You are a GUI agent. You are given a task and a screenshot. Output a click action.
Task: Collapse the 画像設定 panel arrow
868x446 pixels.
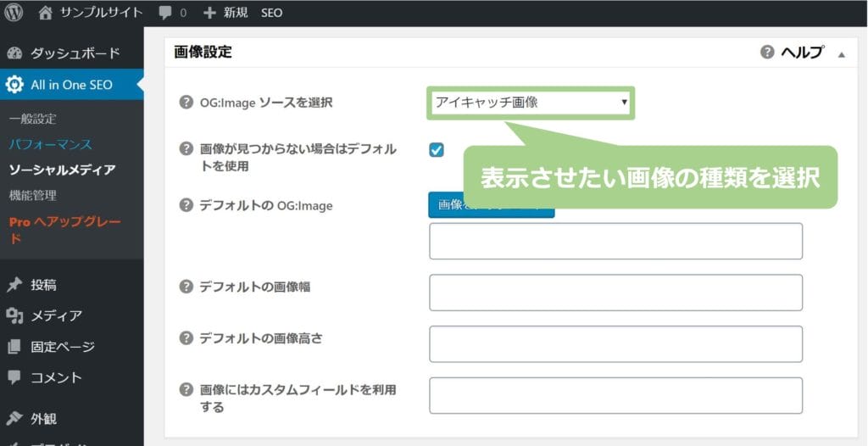842,55
